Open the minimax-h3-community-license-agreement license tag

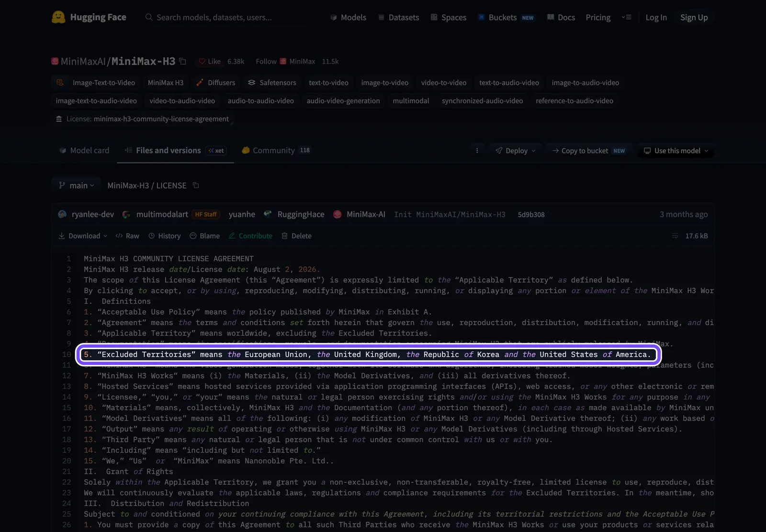pos(142,119)
